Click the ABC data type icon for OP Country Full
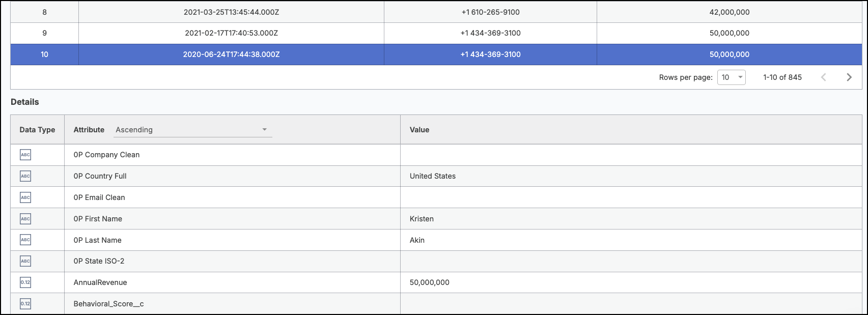The image size is (868, 315). pos(25,176)
